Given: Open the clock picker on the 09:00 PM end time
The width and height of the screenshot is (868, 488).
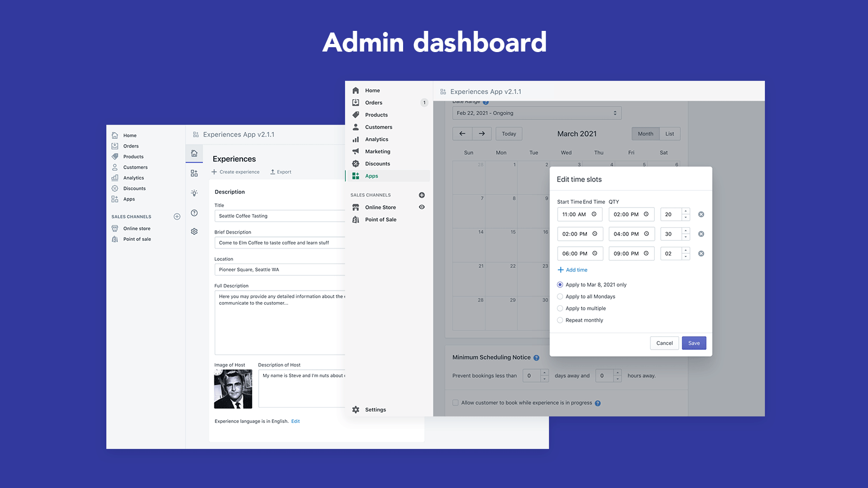Looking at the screenshot, I should coord(646,253).
